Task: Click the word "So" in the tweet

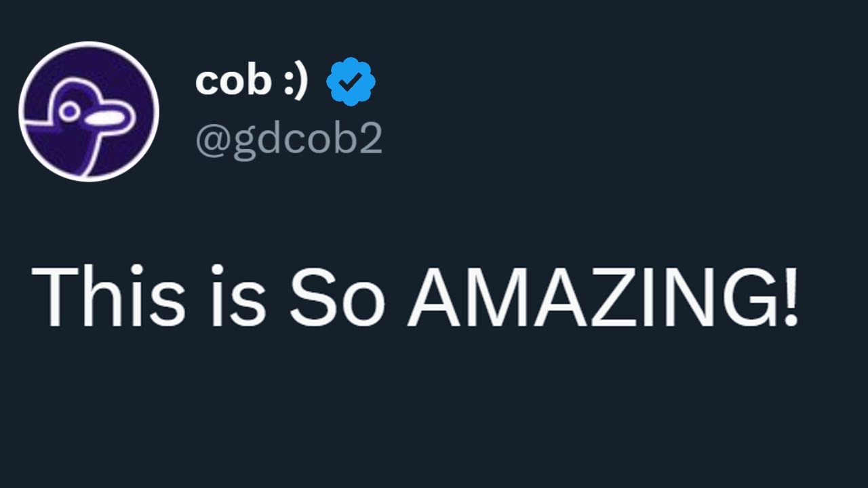Action: point(337,296)
